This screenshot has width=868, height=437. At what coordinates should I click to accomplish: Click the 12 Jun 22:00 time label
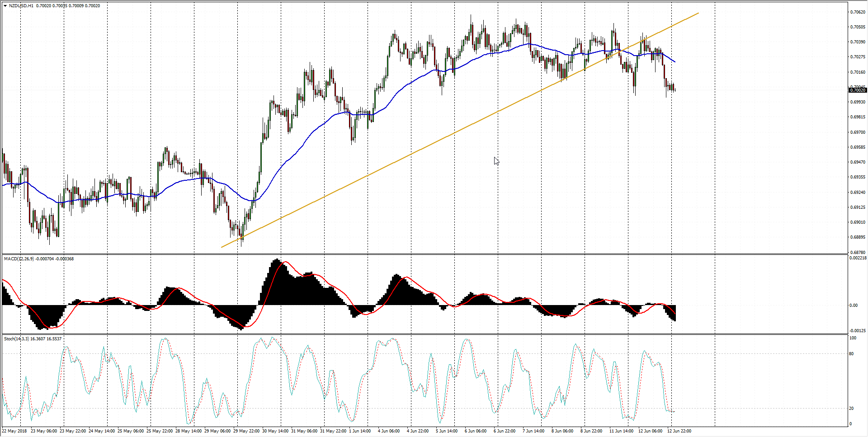click(679, 431)
